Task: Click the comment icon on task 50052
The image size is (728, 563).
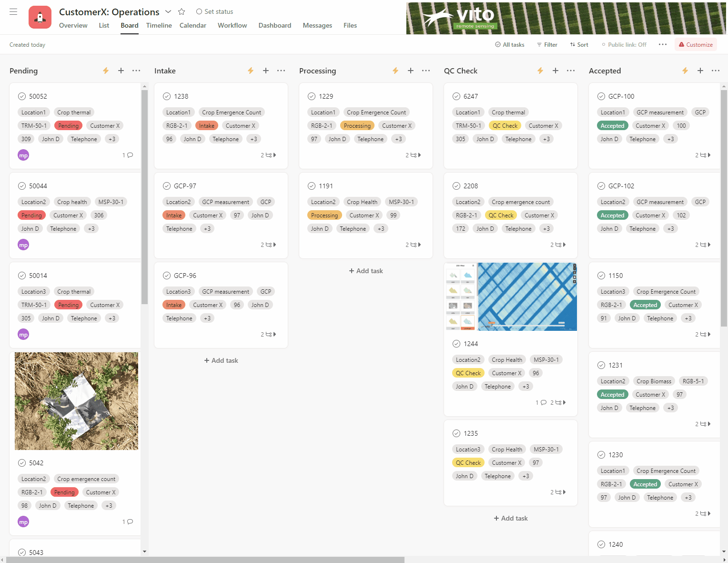Action: 130,155
